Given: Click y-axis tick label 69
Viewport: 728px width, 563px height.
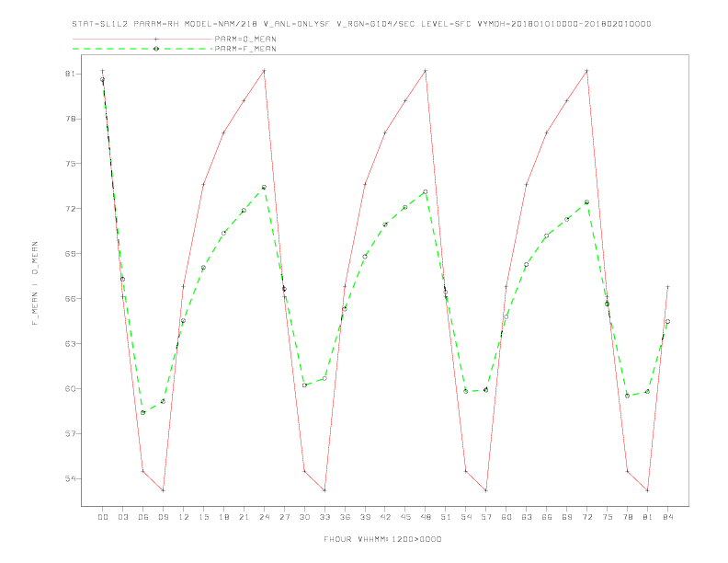Looking at the screenshot, I should point(70,254).
